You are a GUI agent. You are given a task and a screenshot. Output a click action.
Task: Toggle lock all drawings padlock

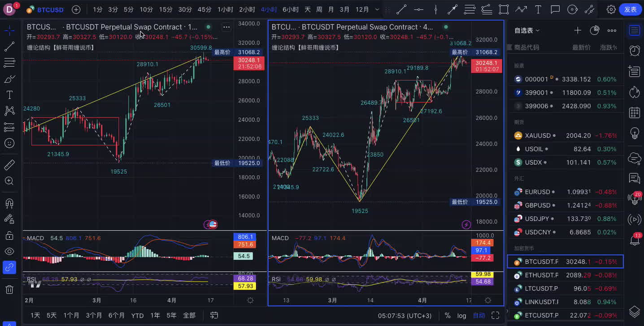9,235
